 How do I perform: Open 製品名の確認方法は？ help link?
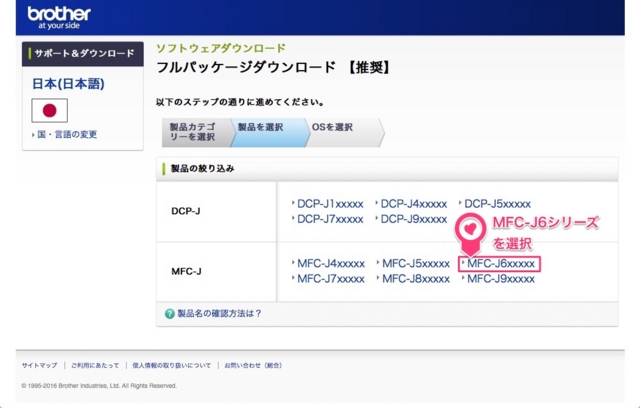[219, 314]
